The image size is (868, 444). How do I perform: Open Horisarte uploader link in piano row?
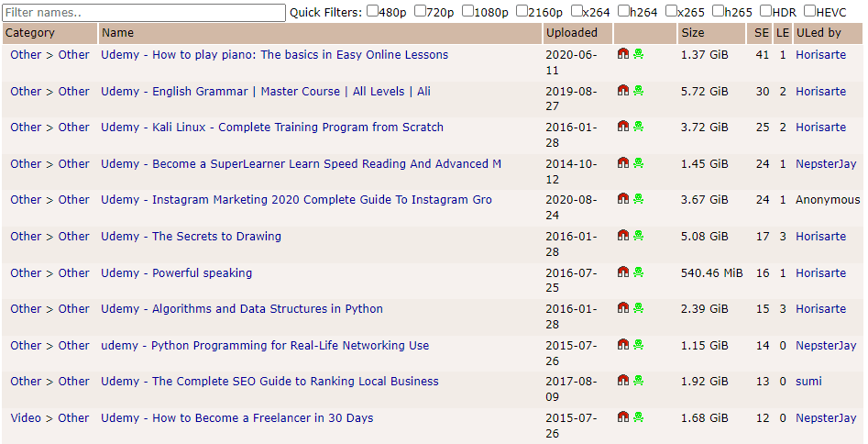821,54
